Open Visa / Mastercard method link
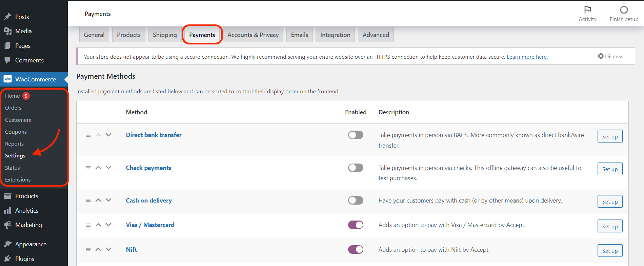Image resolution: width=644 pixels, height=266 pixels. click(x=150, y=225)
